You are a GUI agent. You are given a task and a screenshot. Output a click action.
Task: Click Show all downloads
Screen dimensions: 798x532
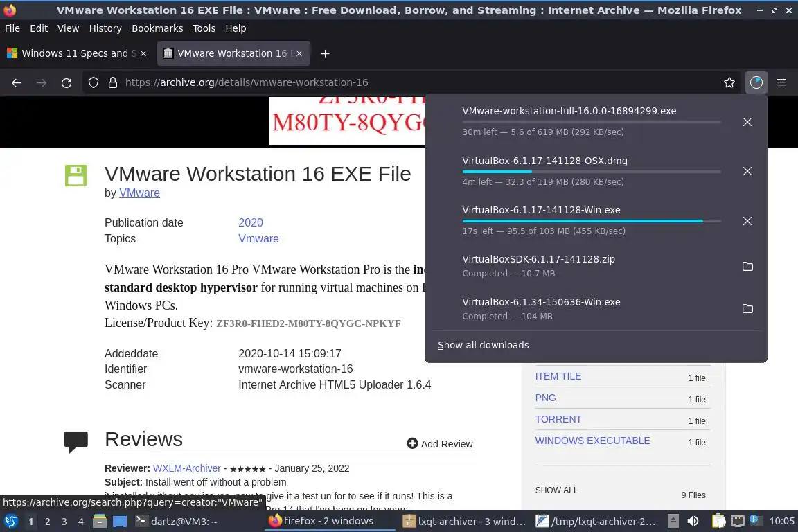tap(483, 345)
